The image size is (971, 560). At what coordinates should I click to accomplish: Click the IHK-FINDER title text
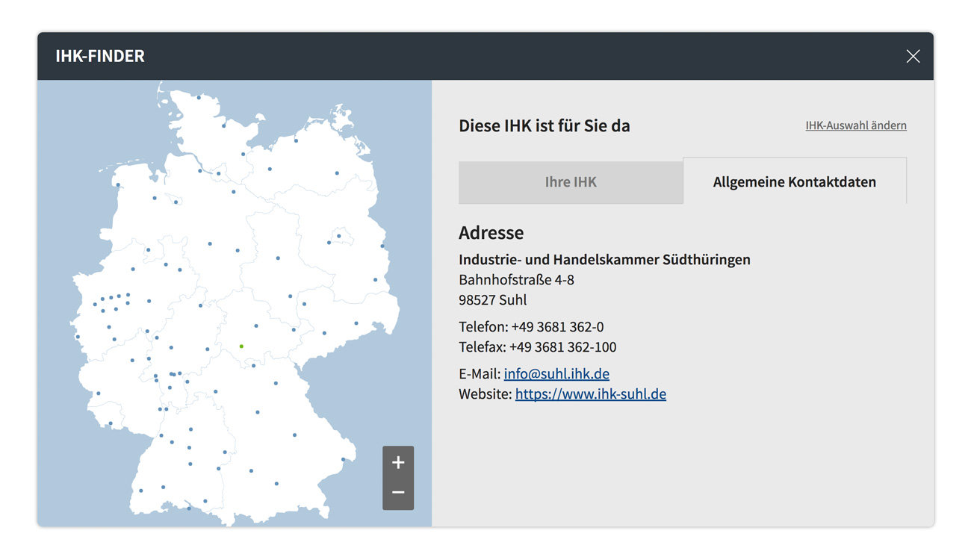[x=100, y=56]
